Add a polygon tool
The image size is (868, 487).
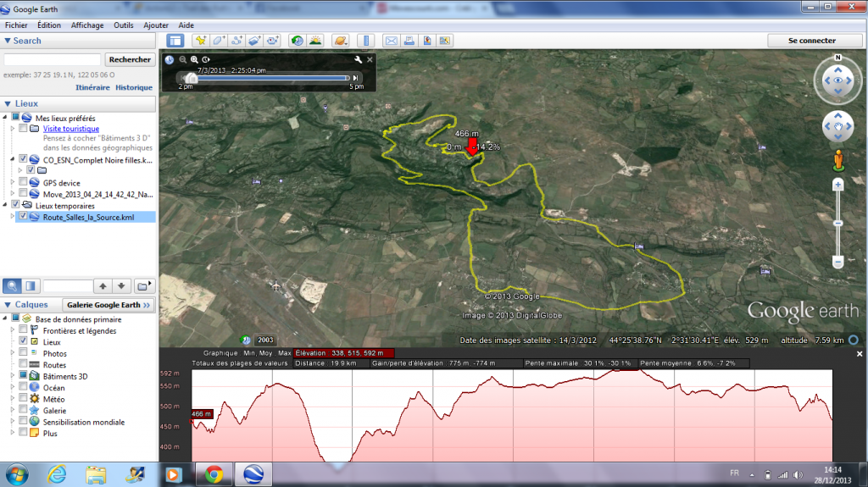(219, 41)
